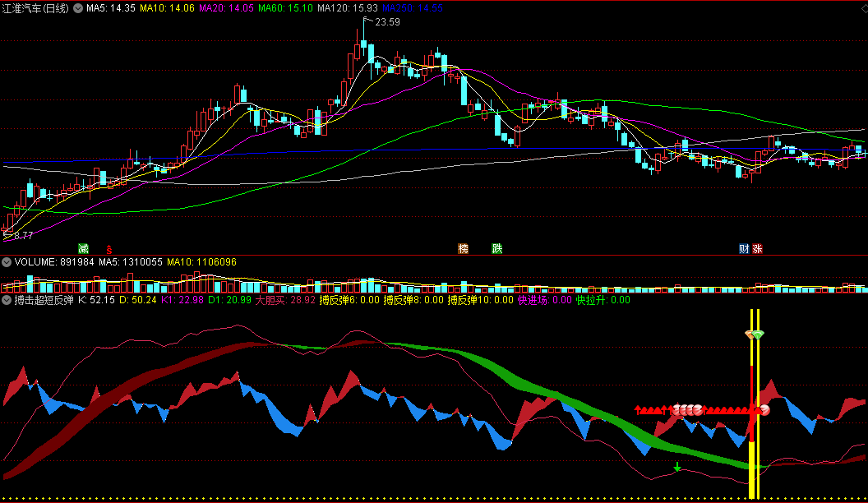Click the green down-arrow signal marker
This screenshot has height=503, width=868.
(677, 468)
